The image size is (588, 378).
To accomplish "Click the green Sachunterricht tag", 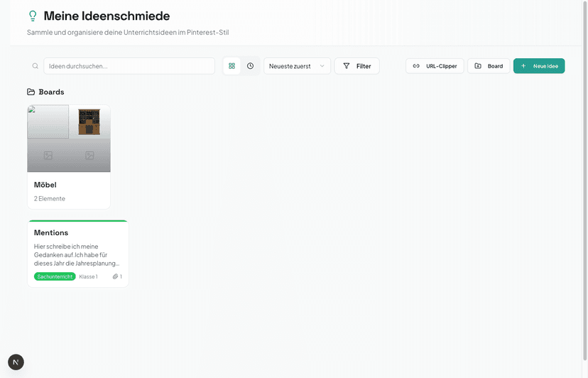I will (55, 276).
